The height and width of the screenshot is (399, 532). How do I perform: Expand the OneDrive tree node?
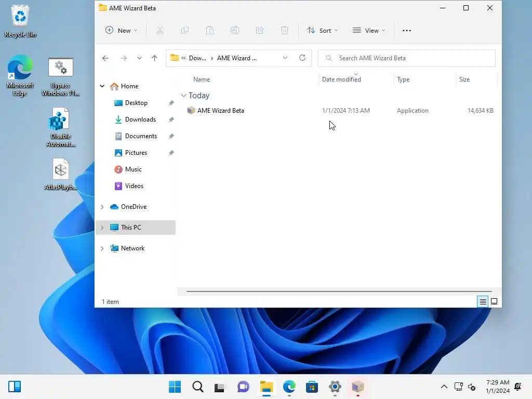[102, 207]
